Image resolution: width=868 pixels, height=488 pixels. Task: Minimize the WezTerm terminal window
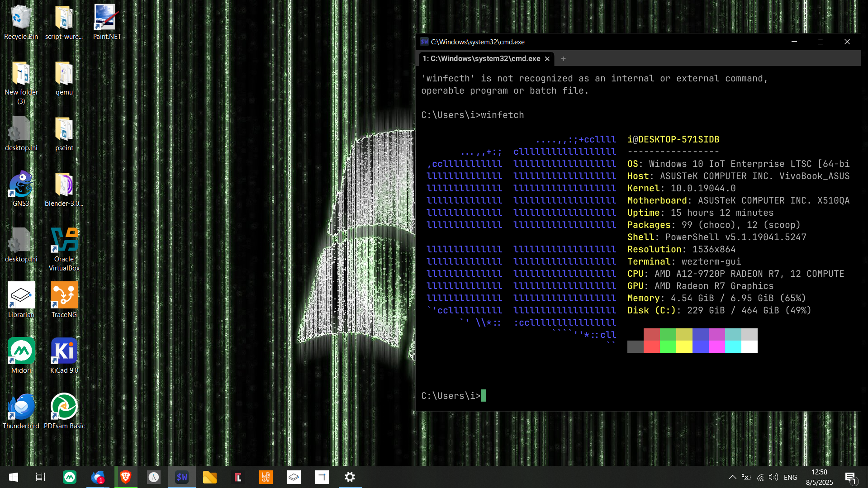(794, 42)
